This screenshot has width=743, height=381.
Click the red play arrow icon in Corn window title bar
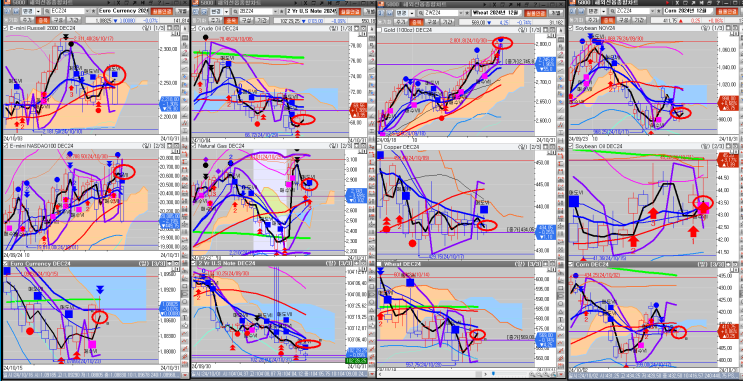tap(668, 3)
